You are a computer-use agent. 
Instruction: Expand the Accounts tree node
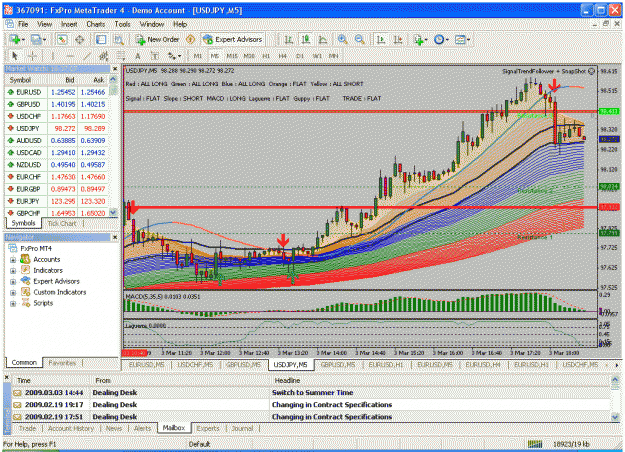pos(13,260)
